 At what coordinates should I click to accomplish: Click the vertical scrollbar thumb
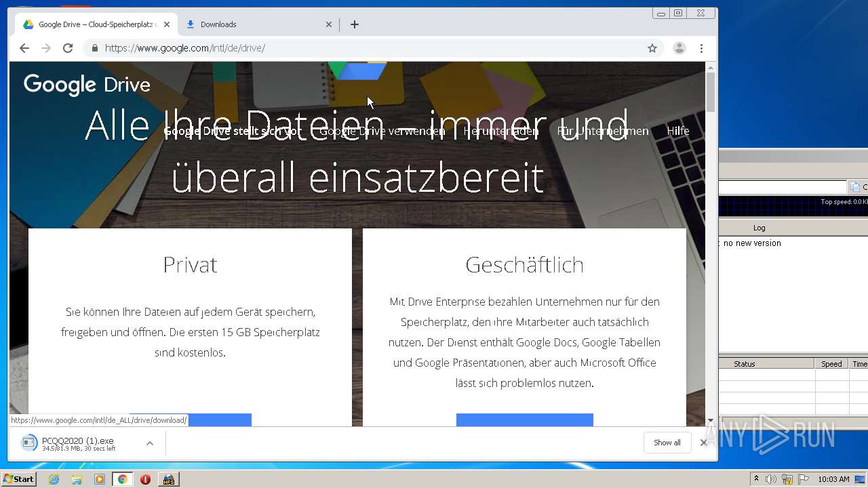tap(711, 91)
